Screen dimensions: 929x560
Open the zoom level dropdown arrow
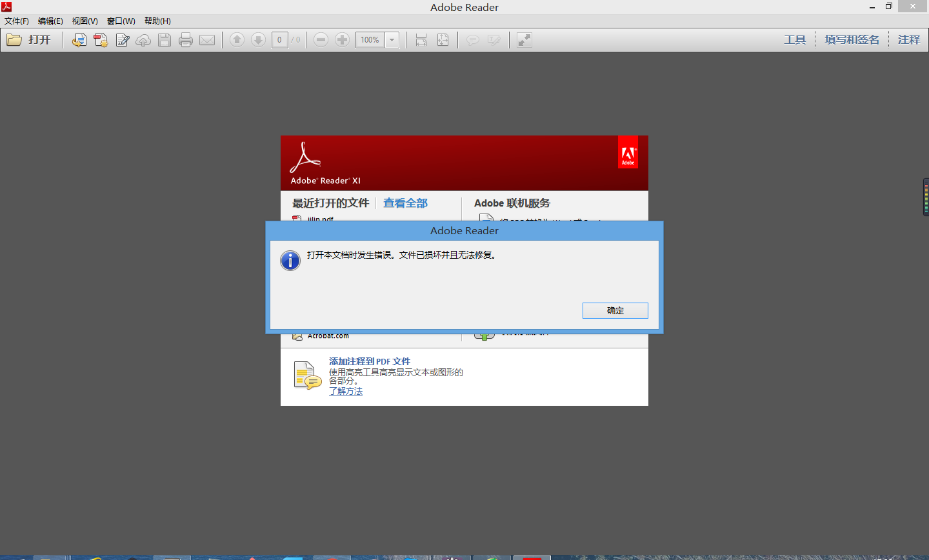tap(392, 40)
